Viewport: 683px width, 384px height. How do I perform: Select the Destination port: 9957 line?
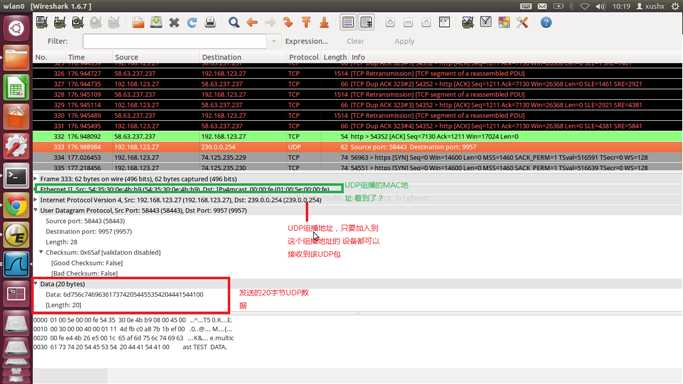pyautogui.click(x=89, y=231)
